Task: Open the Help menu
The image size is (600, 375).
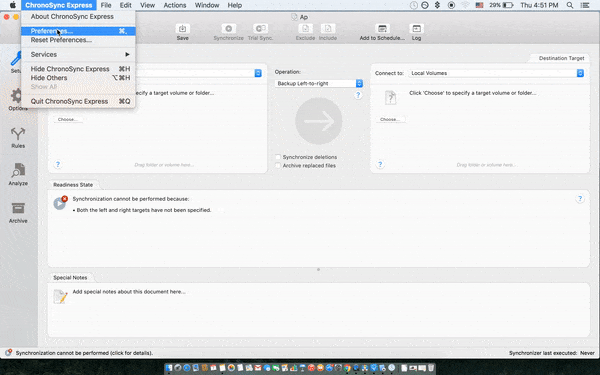Action: point(235,5)
